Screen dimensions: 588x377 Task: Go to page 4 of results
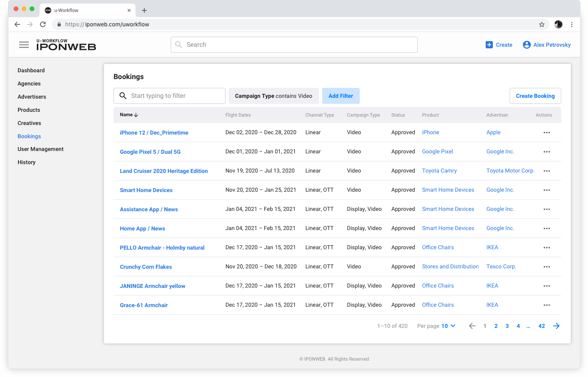coord(518,326)
